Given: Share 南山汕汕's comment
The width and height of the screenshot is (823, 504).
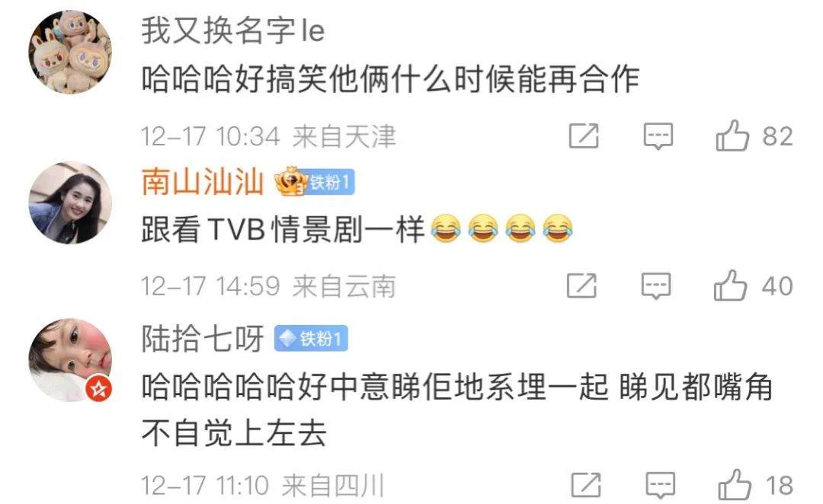Looking at the screenshot, I should tap(581, 285).
